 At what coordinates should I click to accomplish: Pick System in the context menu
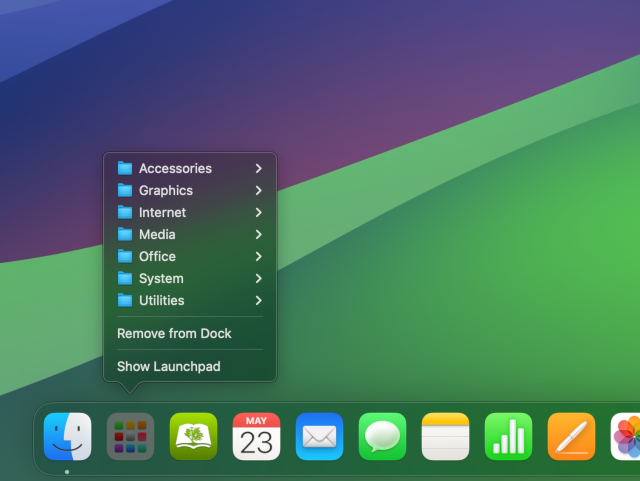point(190,278)
